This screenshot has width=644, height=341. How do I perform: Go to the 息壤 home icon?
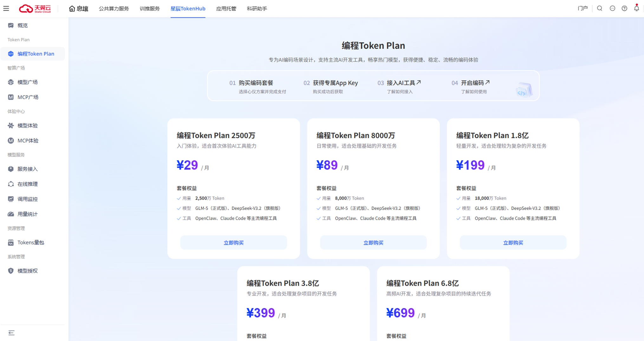click(72, 9)
